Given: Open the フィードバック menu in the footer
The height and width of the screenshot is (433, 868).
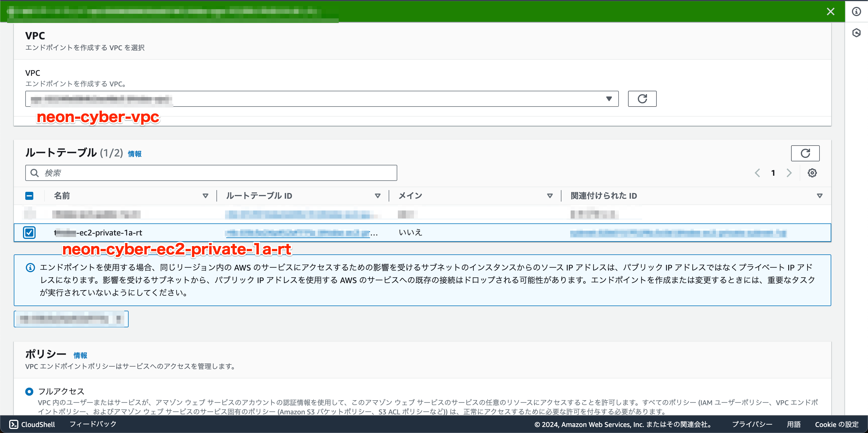Looking at the screenshot, I should (x=92, y=424).
